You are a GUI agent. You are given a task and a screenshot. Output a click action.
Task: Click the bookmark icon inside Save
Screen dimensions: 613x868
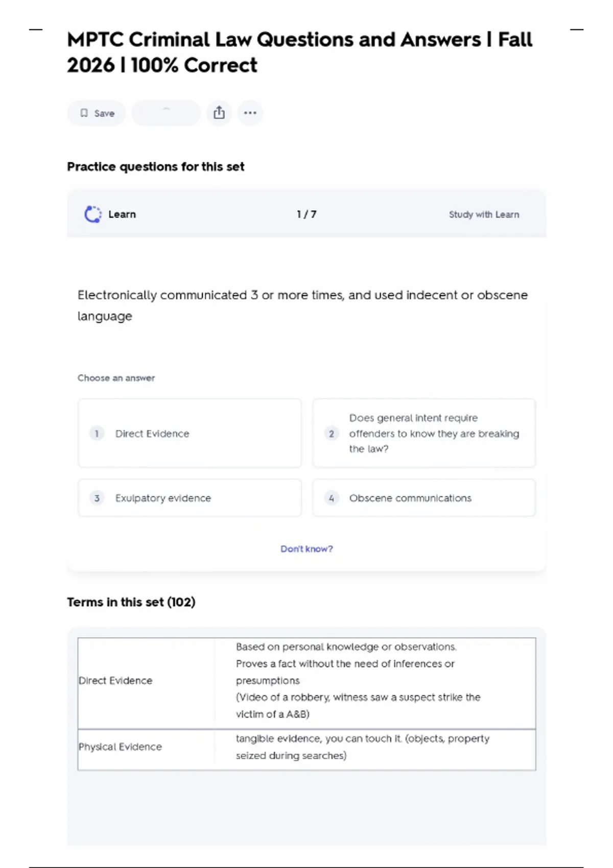(84, 113)
